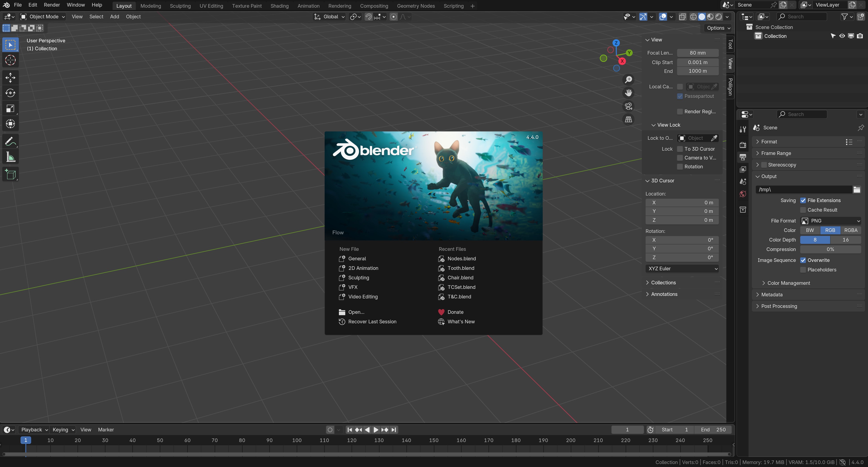Switch perspective/orthographic grid icon
This screenshot has width=868, height=467.
pos(628,120)
